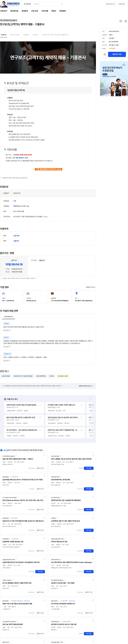The image size is (128, 644).
Task: Share this job posting via share icon
Action: [x=125, y=21]
